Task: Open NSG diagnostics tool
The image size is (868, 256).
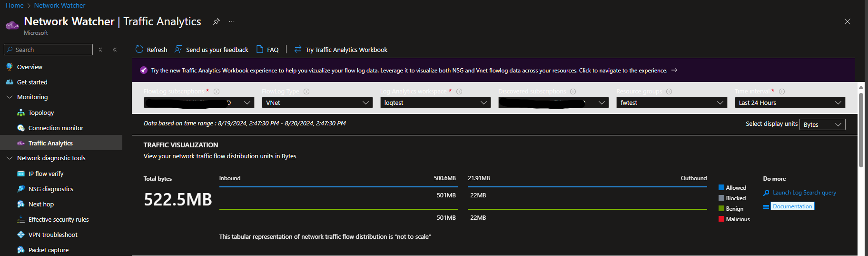Action: point(50,189)
